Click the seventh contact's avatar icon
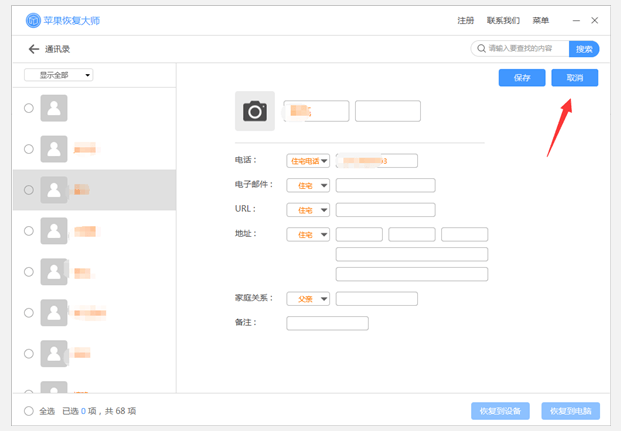The width and height of the screenshot is (621, 431). pyautogui.click(x=54, y=352)
